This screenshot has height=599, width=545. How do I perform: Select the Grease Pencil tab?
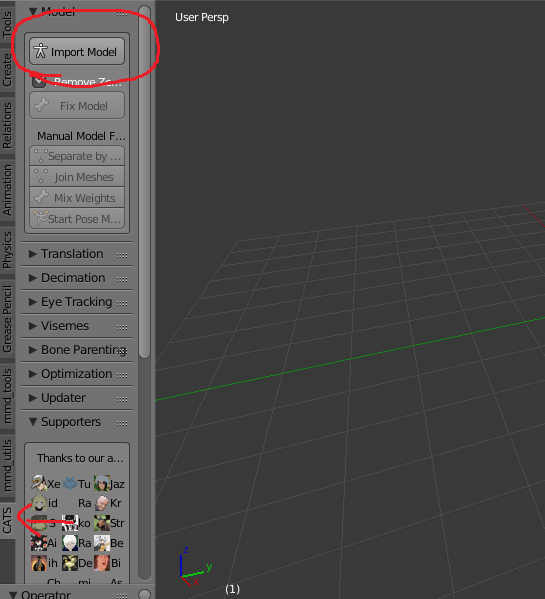click(7, 318)
